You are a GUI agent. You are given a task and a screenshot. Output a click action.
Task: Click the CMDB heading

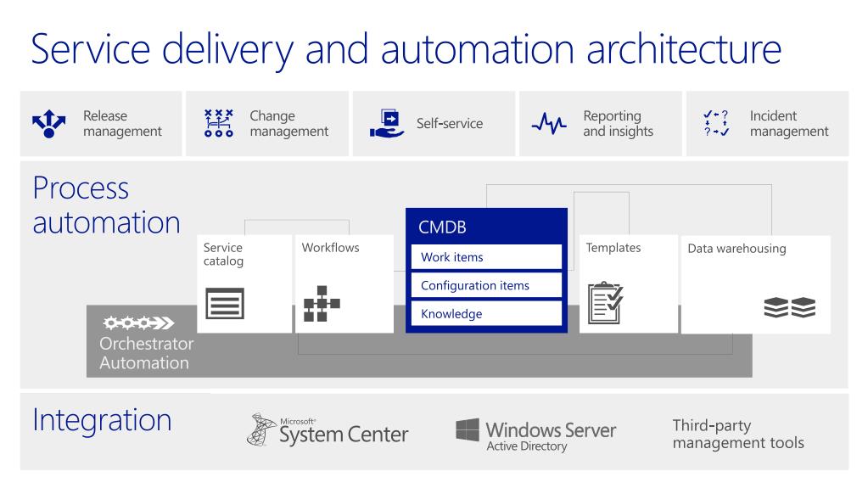[442, 227]
